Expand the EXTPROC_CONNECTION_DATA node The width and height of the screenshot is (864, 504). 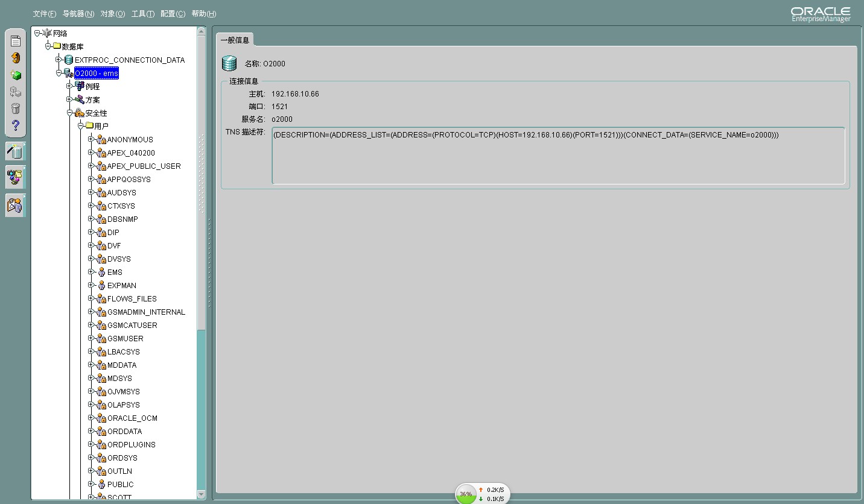pos(59,60)
